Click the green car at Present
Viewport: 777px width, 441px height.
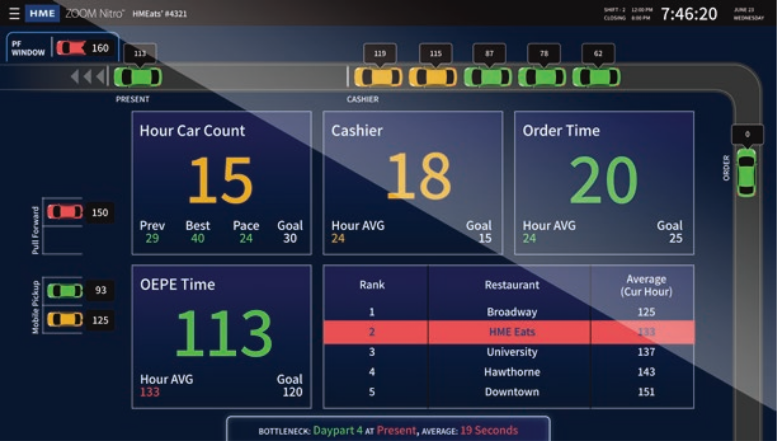point(138,77)
